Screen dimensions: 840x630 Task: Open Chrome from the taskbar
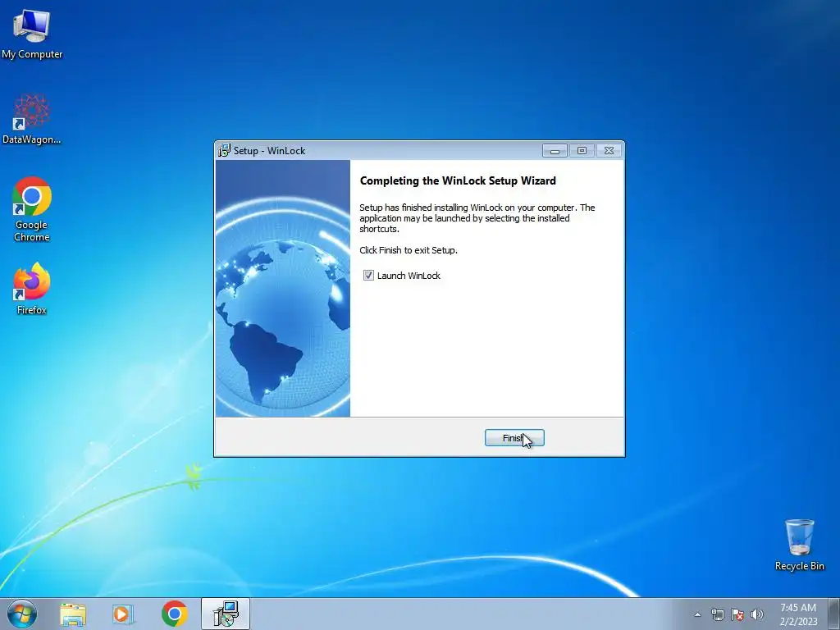[x=175, y=614]
